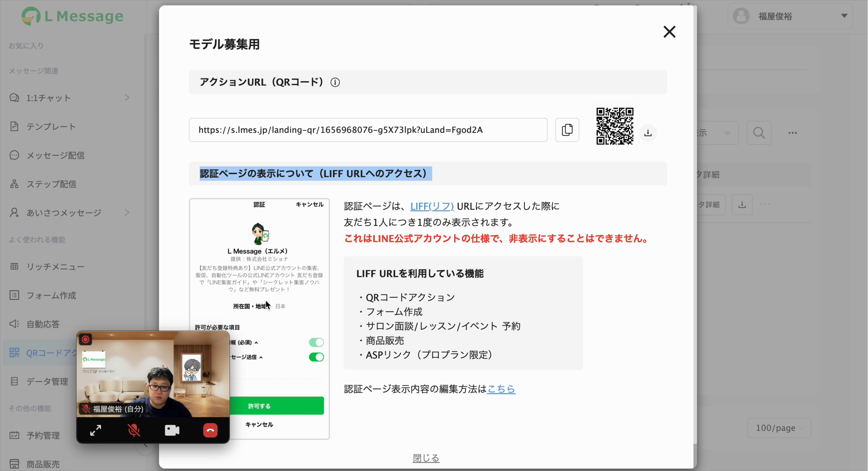
Task: Expand the video call overlay to fullscreen
Action: coord(96,430)
